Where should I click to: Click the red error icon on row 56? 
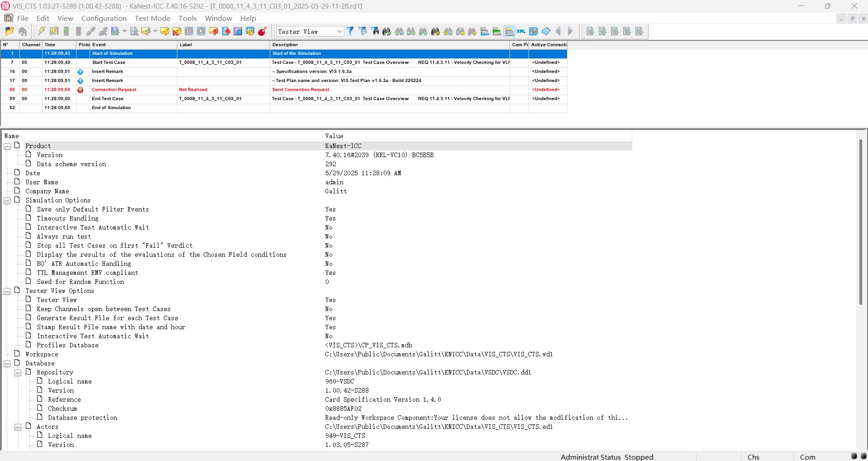[x=81, y=90]
